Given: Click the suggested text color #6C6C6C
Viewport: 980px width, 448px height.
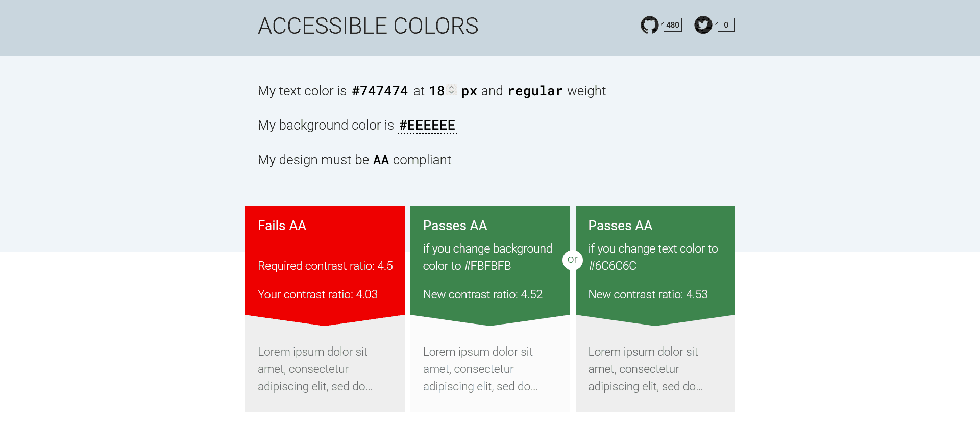Looking at the screenshot, I should (611, 265).
